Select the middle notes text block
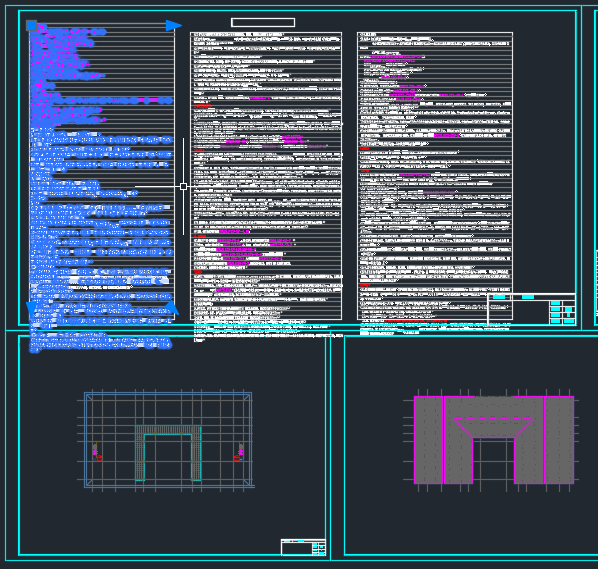 [266, 176]
